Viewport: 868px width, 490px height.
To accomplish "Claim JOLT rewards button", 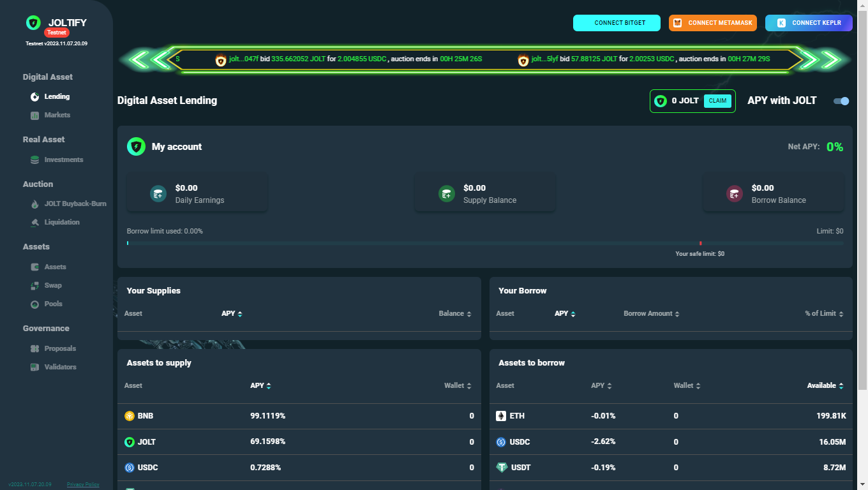I will click(717, 101).
